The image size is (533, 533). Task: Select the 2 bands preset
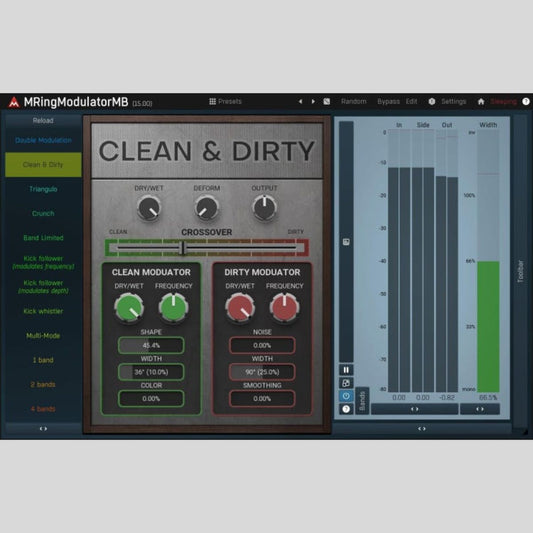43,384
